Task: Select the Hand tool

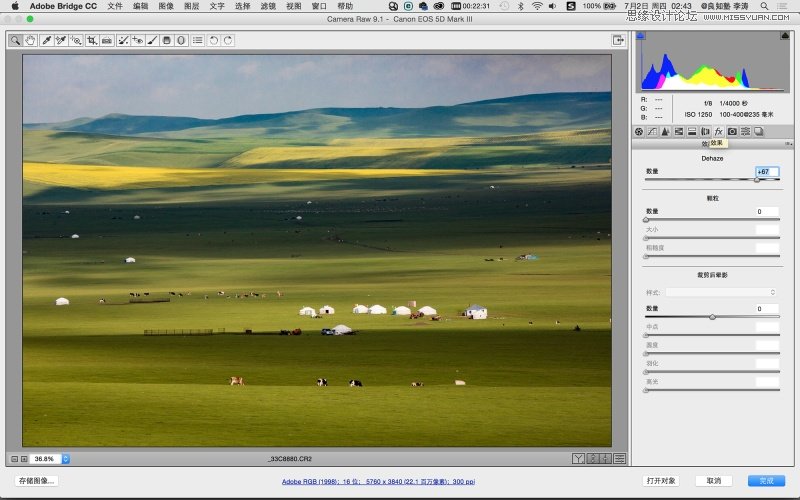Action: click(30, 40)
